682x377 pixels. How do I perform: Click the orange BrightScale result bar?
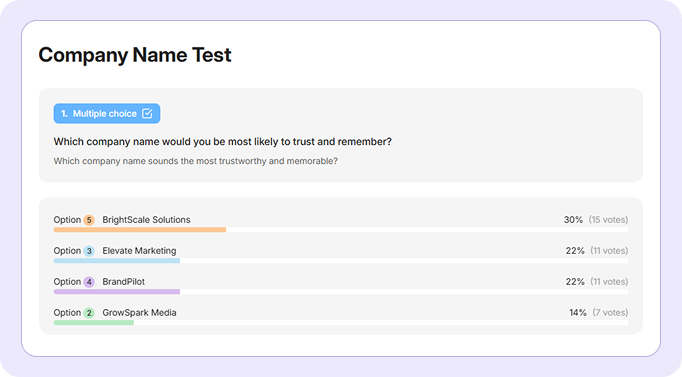[140, 230]
